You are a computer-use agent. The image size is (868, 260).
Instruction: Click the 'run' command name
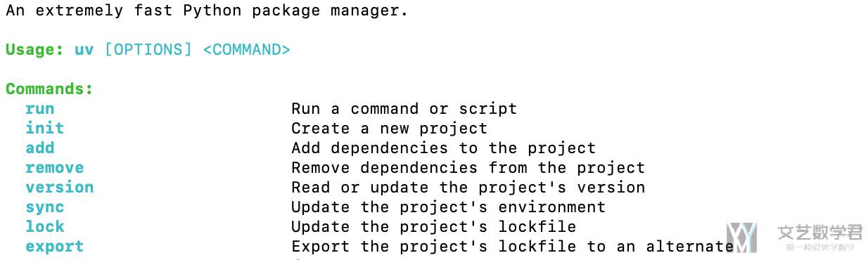(40, 109)
